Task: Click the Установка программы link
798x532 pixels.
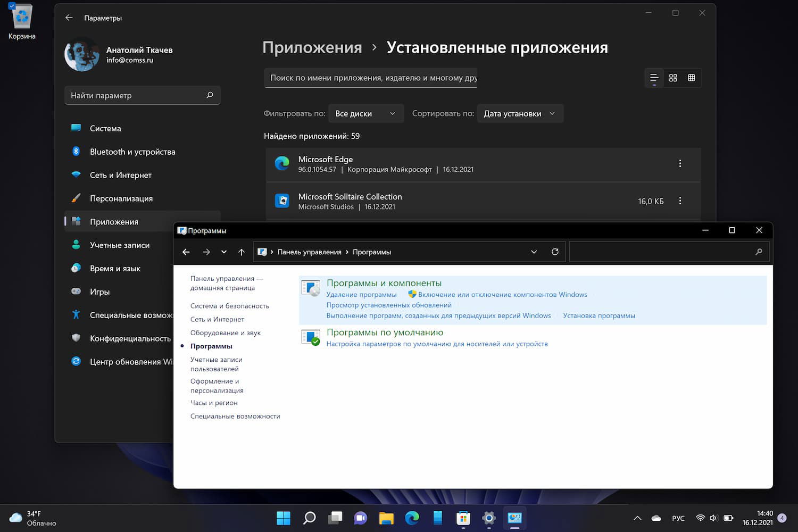Action: pos(599,315)
